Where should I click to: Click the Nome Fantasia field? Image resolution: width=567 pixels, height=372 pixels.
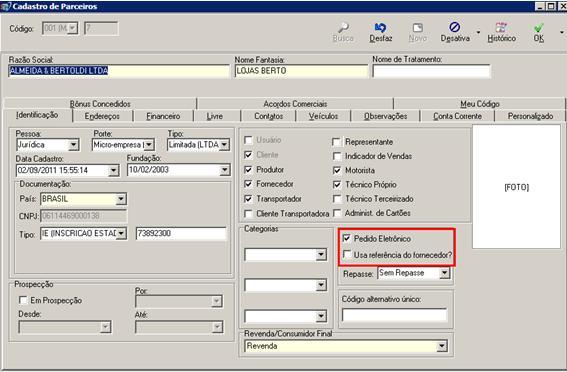coord(301,71)
